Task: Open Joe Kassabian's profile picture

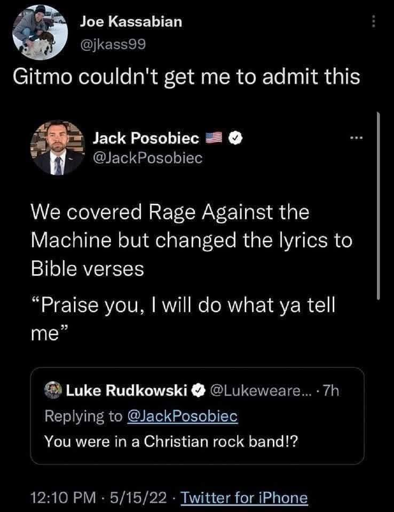Action: click(x=40, y=32)
